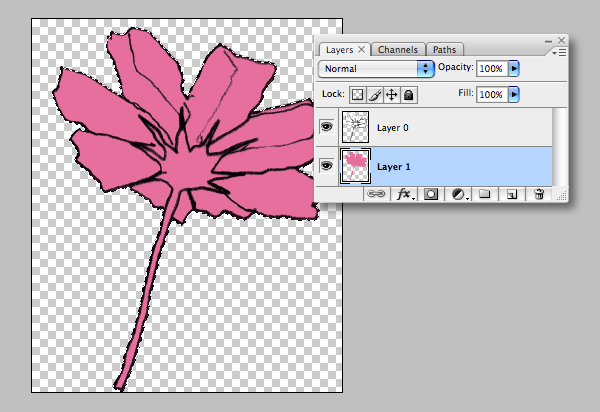The width and height of the screenshot is (600, 412).
Task: Expand the Opacity slider arrow
Action: pyautogui.click(x=514, y=69)
